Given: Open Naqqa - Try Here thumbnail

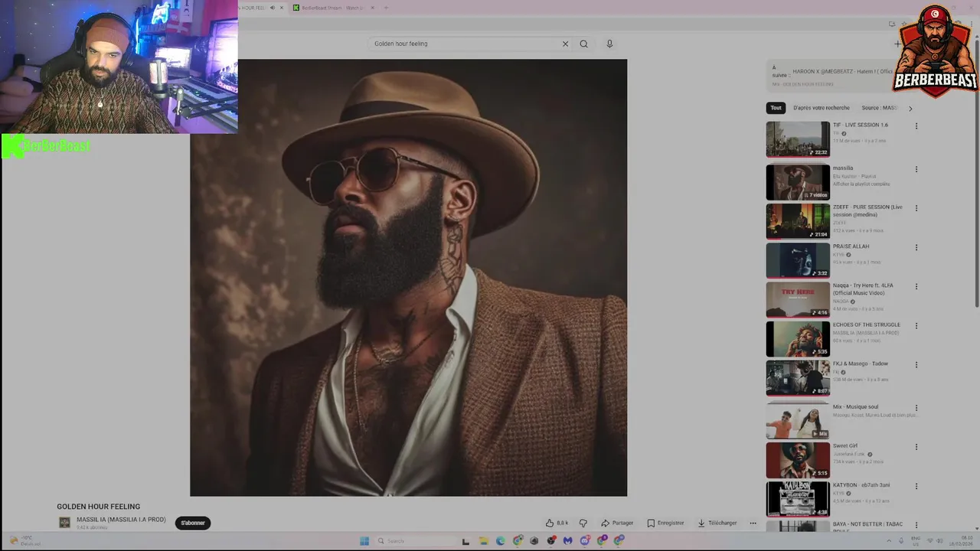Looking at the screenshot, I should pyautogui.click(x=798, y=300).
